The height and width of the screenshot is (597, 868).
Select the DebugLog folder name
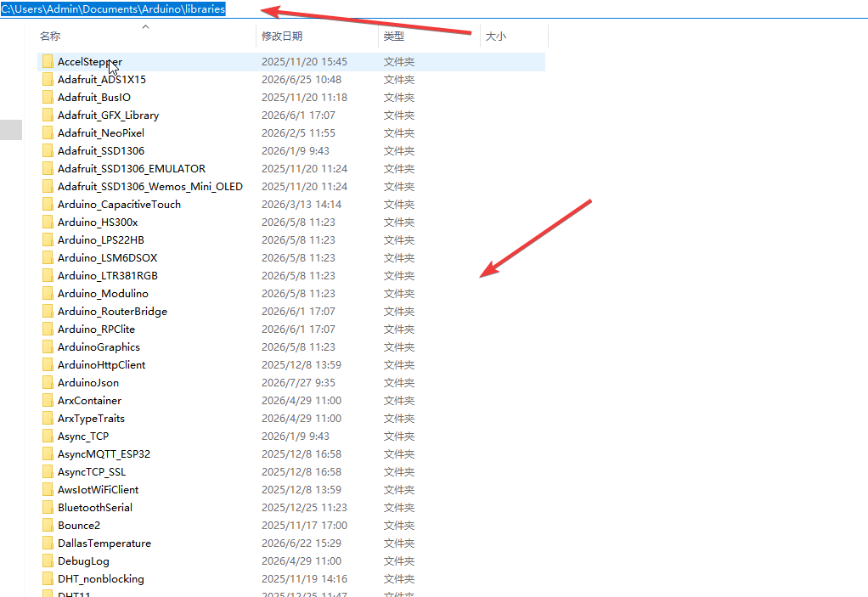(83, 561)
